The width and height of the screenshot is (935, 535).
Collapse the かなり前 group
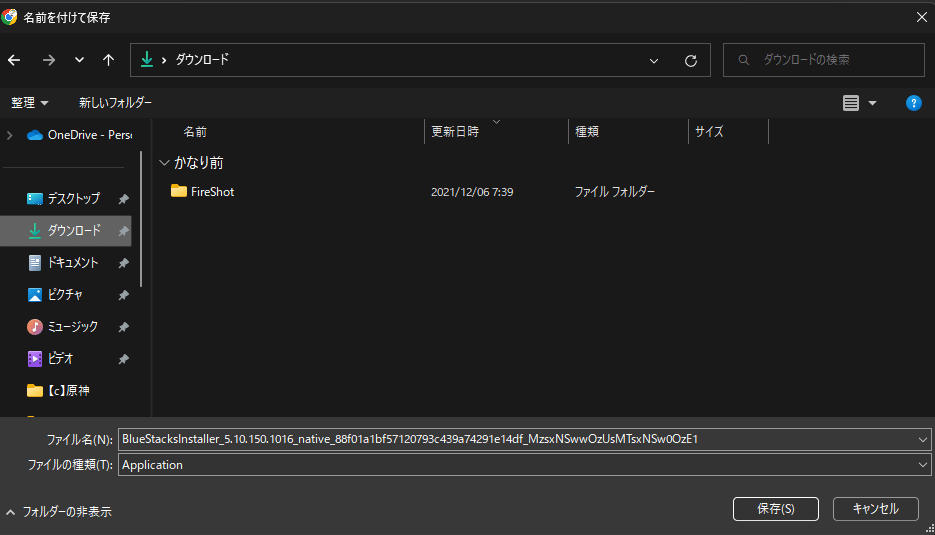pyautogui.click(x=165, y=163)
